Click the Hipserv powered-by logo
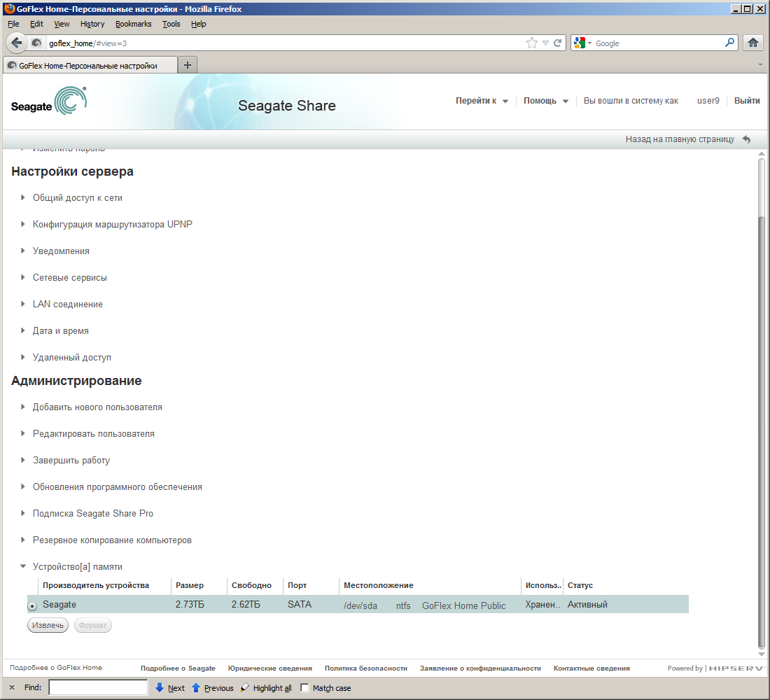 pos(736,668)
